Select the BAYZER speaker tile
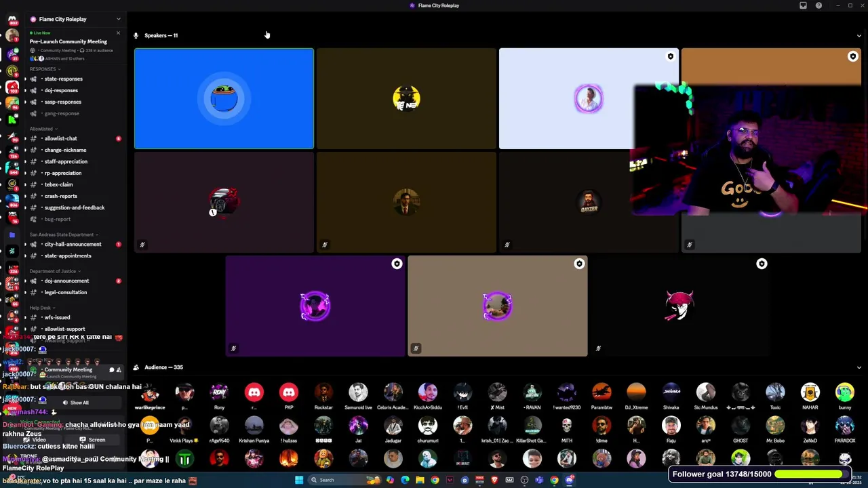 pos(589,202)
